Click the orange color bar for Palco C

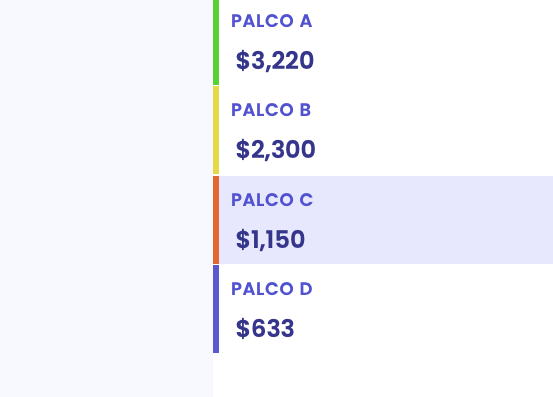(216, 220)
